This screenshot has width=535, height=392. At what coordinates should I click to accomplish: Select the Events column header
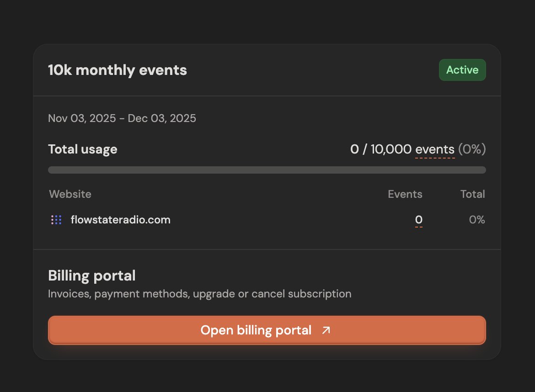click(405, 194)
